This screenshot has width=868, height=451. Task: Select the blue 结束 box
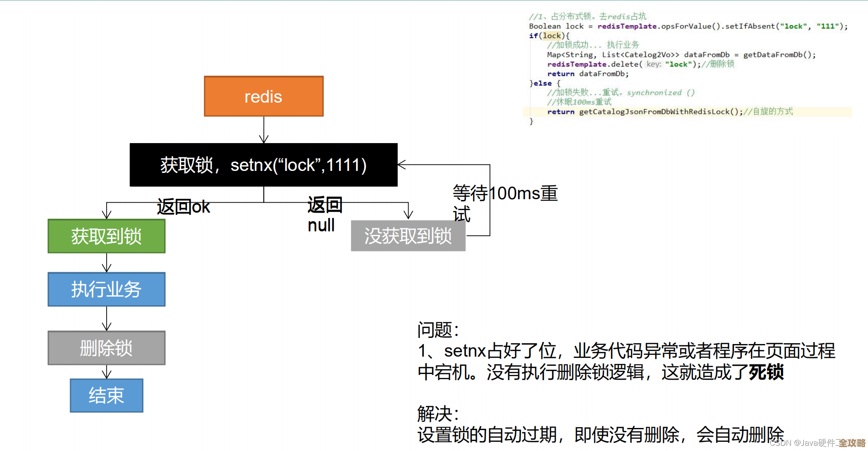coord(107,395)
